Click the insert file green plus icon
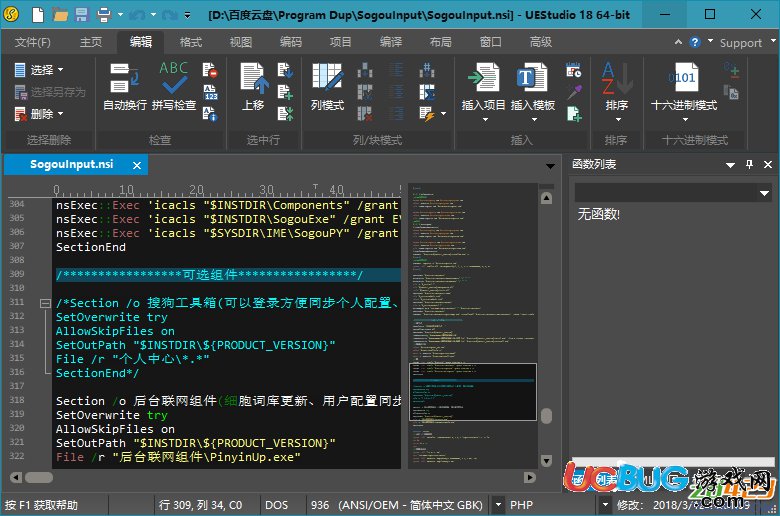Screen dimensions: 780x516 [574, 114]
